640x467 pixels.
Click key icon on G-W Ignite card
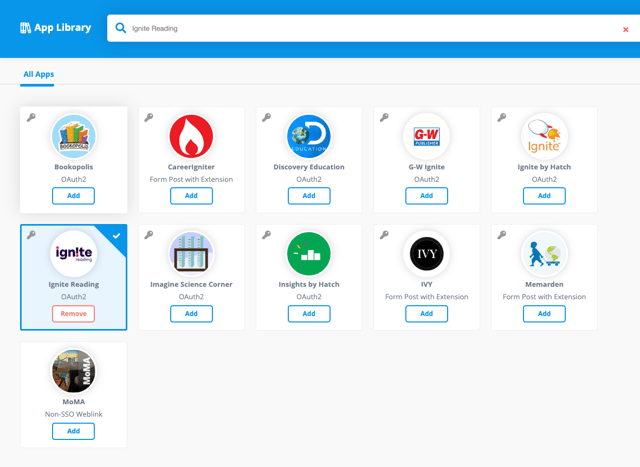[384, 118]
